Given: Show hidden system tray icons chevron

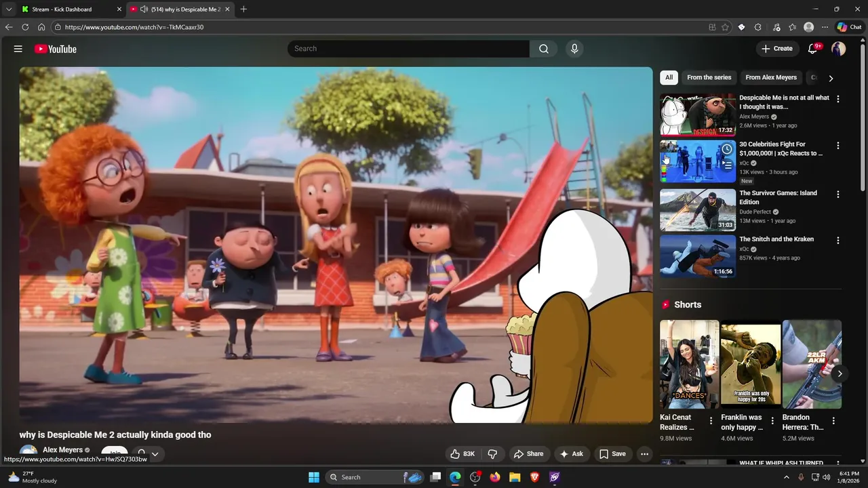Looking at the screenshot, I should point(787,477).
